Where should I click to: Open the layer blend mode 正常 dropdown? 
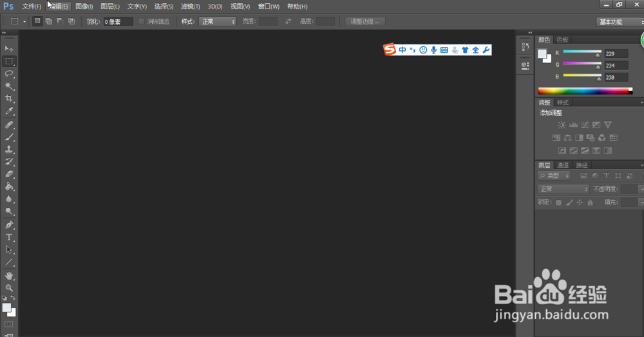coord(563,189)
